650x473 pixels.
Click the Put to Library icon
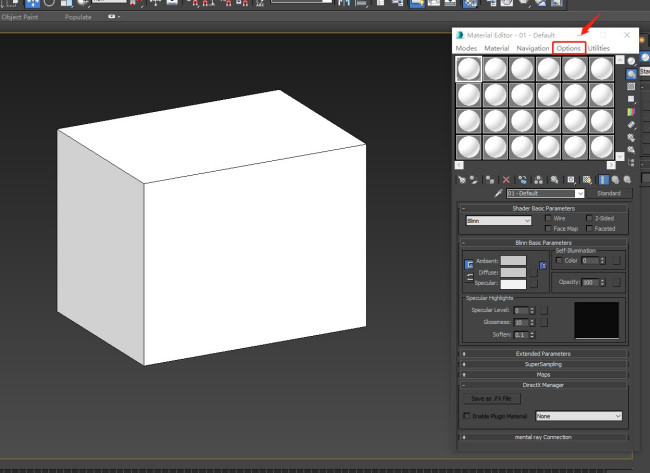tap(554, 179)
